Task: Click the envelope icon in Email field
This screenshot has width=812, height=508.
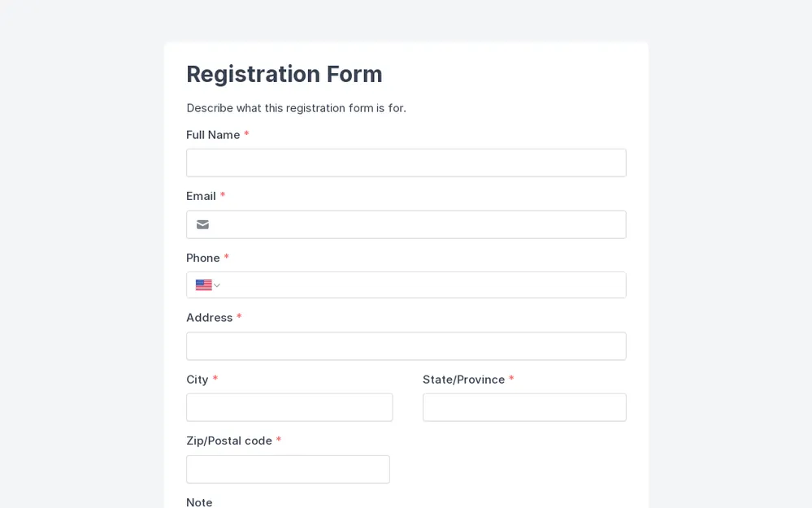Action: (202, 224)
